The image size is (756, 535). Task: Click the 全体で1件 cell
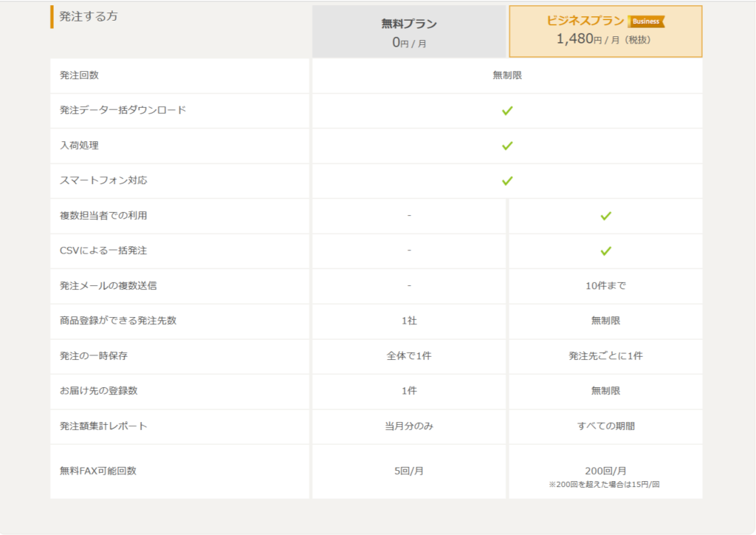pyautogui.click(x=409, y=355)
